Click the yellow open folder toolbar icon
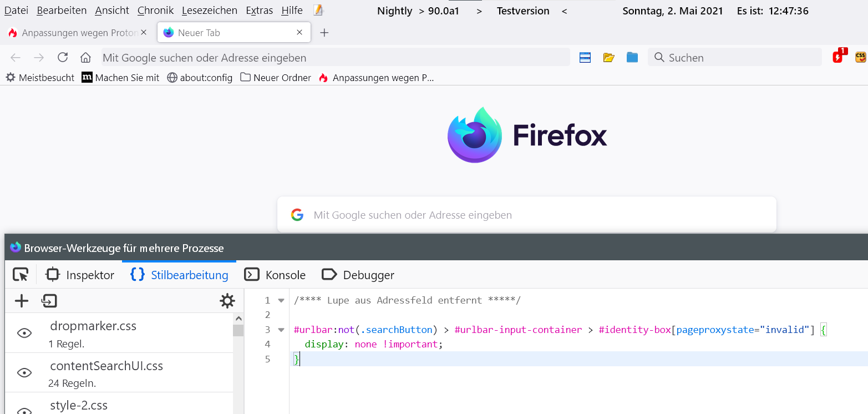Viewport: 868px width, 414px height. point(609,57)
